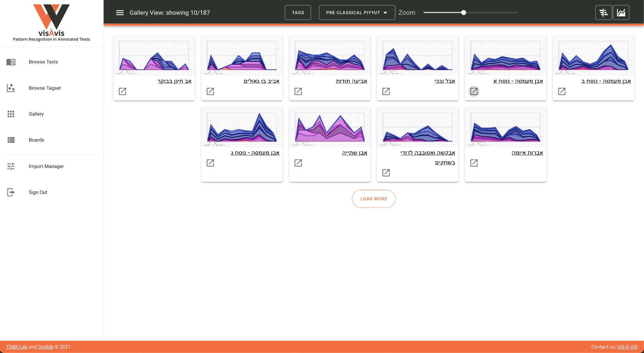Click the Zoom slider track right end

tap(516, 13)
